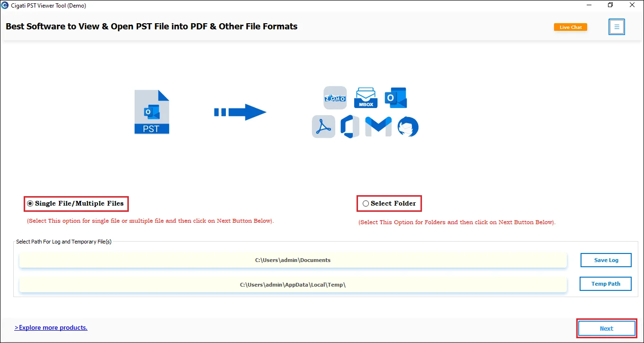Click the Zoho Mail icon
644x343 pixels.
(x=335, y=98)
